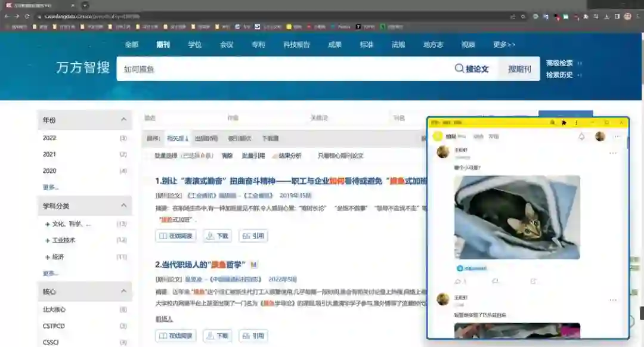The width and height of the screenshot is (644, 347).
Task: Open options dots of first feed post
Action: coord(613,153)
